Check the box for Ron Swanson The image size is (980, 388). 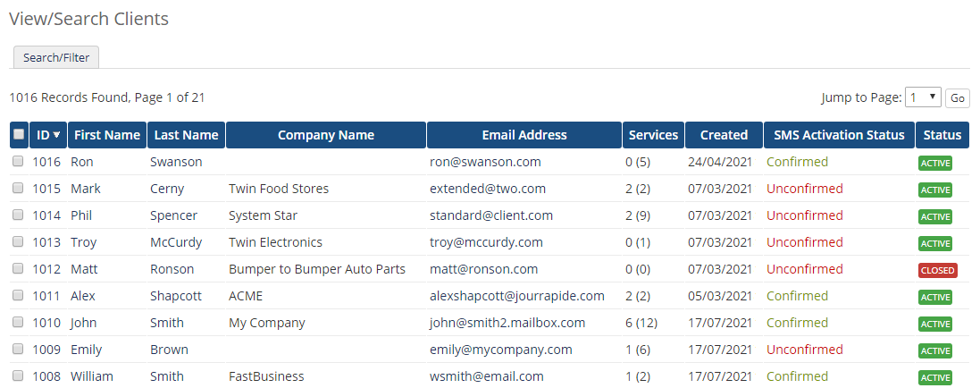point(18,162)
